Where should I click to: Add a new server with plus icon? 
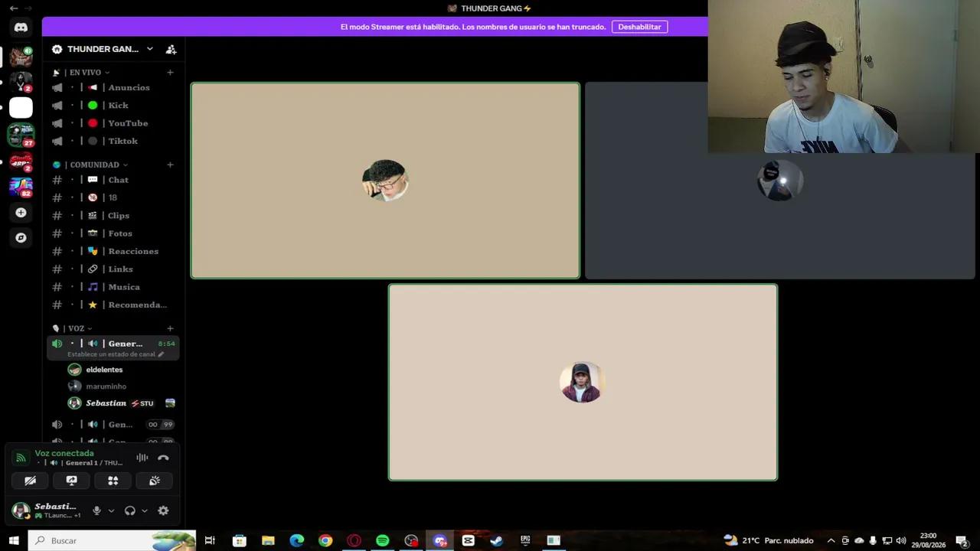coord(21,213)
